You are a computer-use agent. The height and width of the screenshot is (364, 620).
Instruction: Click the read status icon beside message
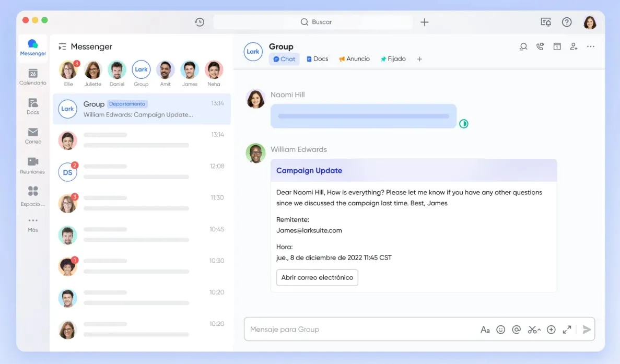coord(464,124)
